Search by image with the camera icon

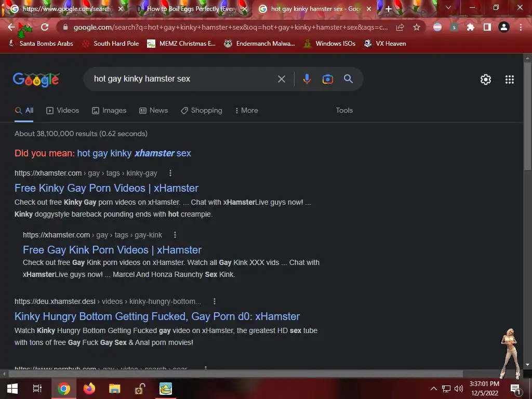tap(327, 79)
